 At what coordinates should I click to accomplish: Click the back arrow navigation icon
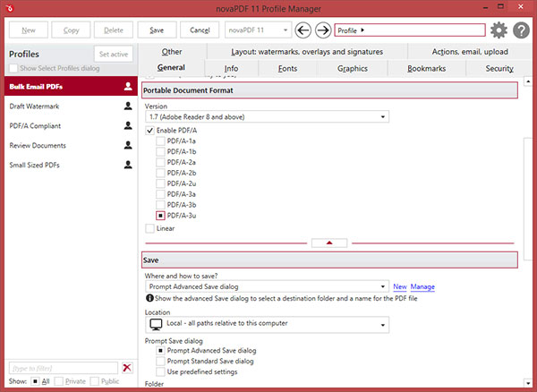(x=303, y=30)
